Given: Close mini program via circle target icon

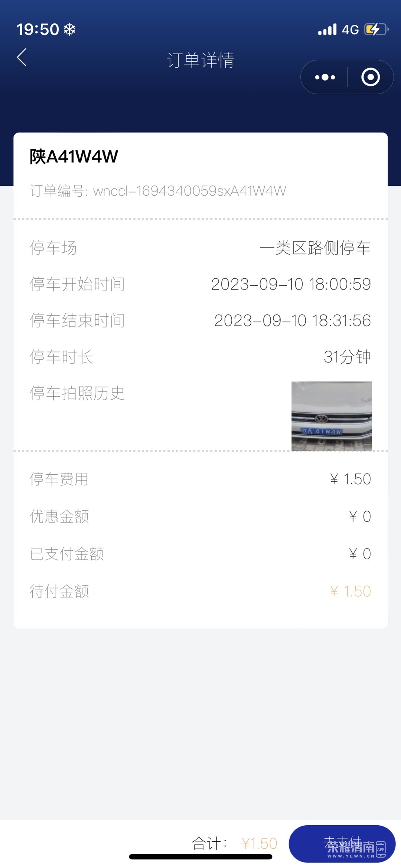Looking at the screenshot, I should click(370, 77).
